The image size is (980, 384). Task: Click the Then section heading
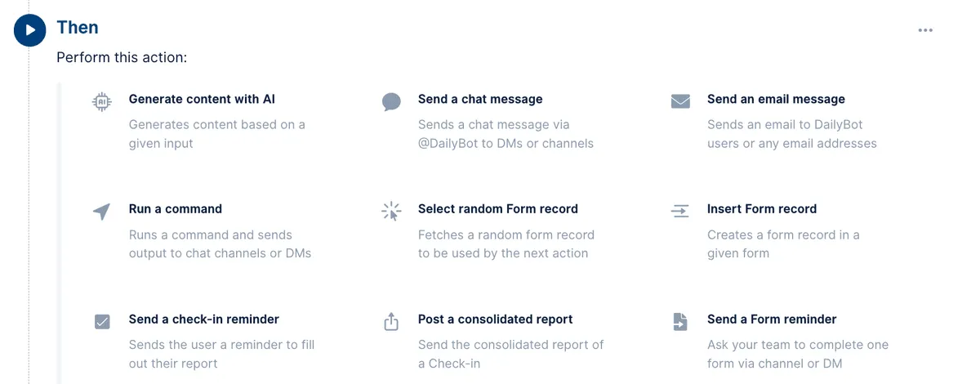78,27
